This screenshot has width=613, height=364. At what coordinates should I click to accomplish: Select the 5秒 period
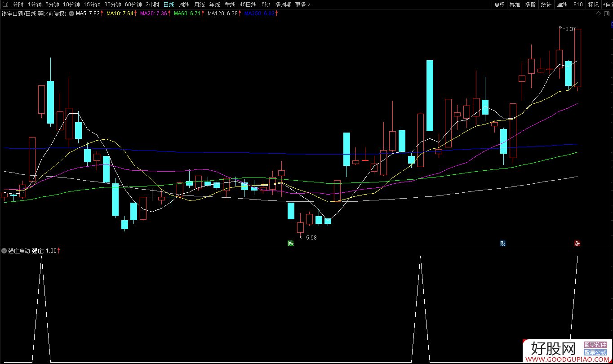point(266,4)
